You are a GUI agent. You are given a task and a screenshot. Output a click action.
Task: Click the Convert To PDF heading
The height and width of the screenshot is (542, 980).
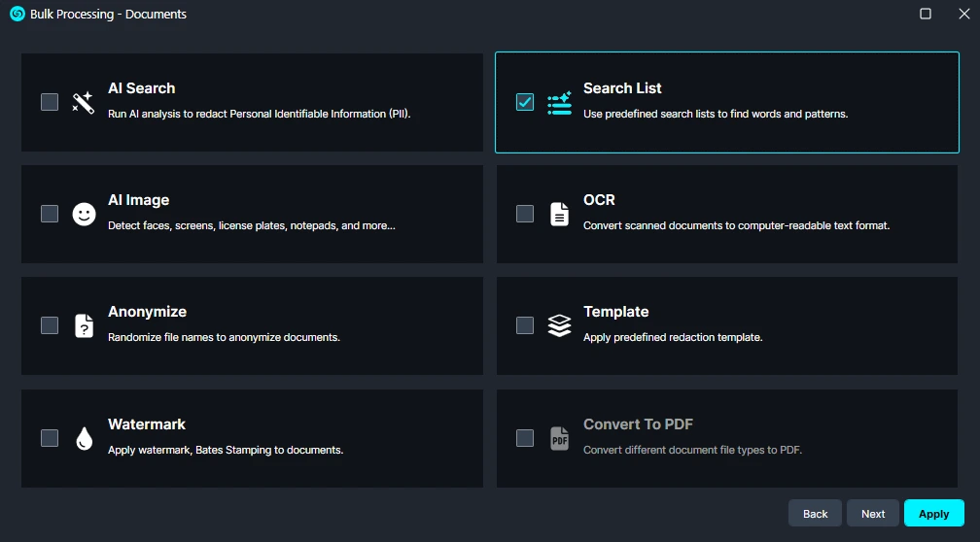638,423
